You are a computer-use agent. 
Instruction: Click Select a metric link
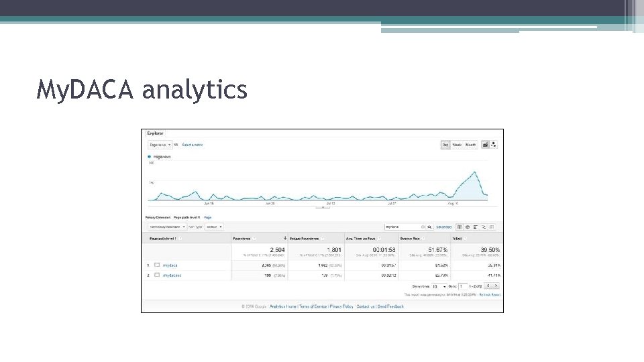(x=193, y=145)
